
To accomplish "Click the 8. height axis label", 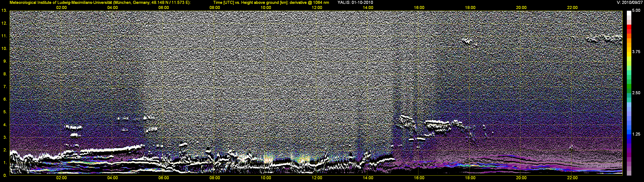I will click(5, 74).
